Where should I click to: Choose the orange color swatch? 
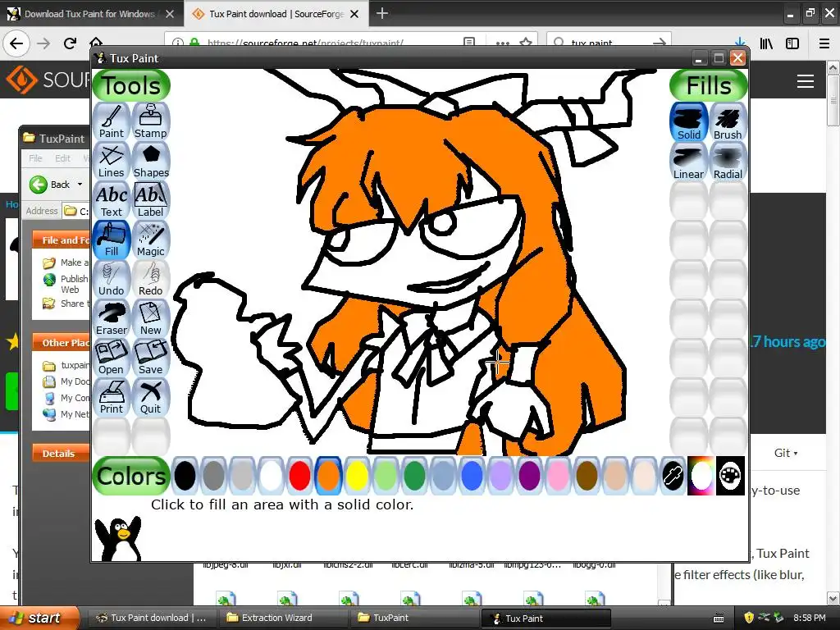(x=328, y=475)
